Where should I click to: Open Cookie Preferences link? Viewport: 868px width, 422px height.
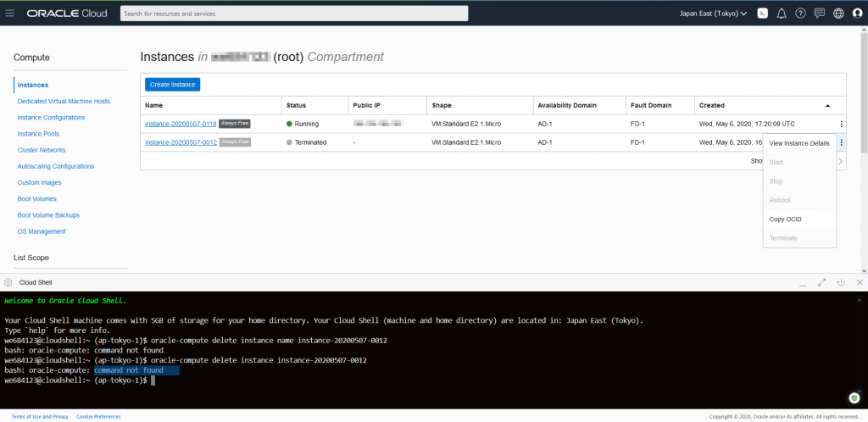click(x=98, y=416)
